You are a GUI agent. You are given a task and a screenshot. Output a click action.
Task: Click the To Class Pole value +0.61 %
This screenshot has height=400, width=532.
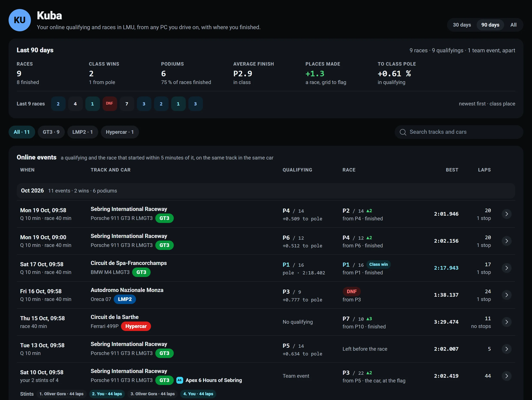394,74
